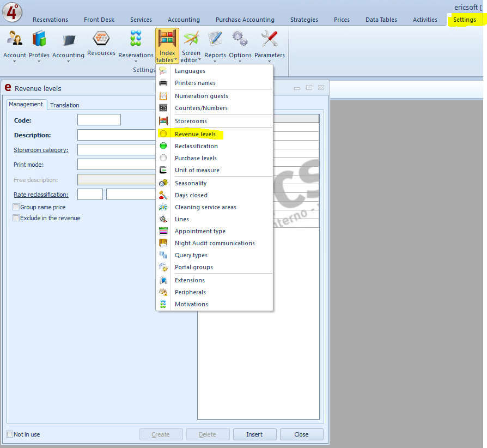Click the Parameters tools icon
Screen dimensions: 487x448
point(269,39)
